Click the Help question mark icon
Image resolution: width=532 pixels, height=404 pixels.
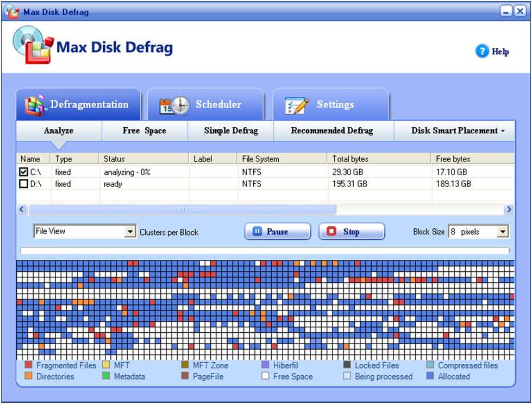[482, 51]
